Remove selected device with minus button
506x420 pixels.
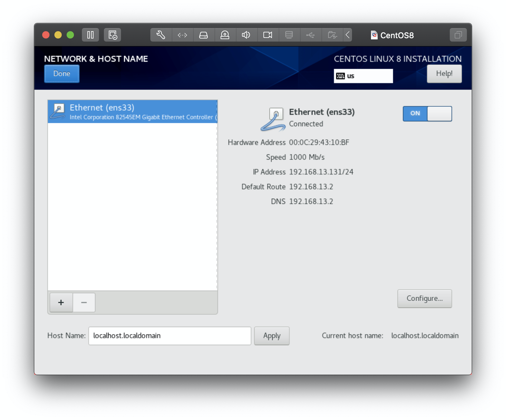click(84, 303)
